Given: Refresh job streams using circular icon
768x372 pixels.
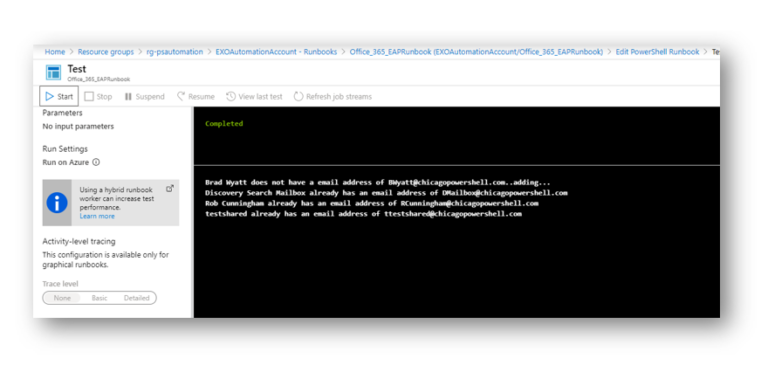Looking at the screenshot, I should [x=298, y=96].
